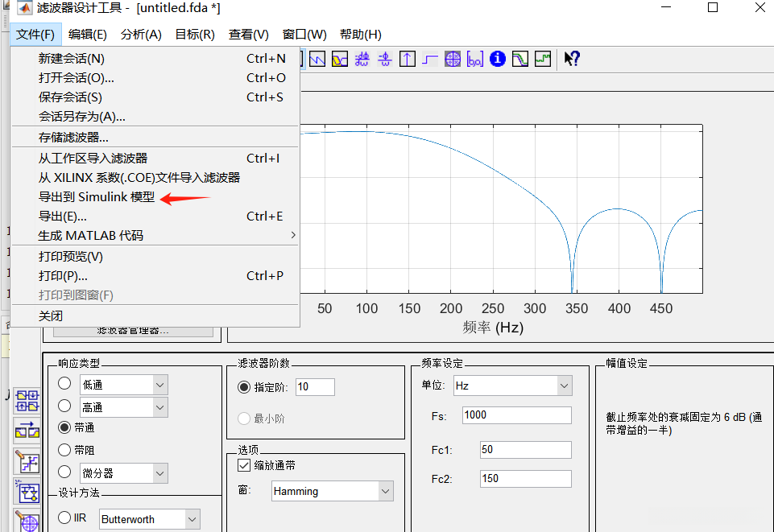Click the MATLAB logo in title bar
The height and width of the screenshot is (532, 774).
click(x=25, y=8)
